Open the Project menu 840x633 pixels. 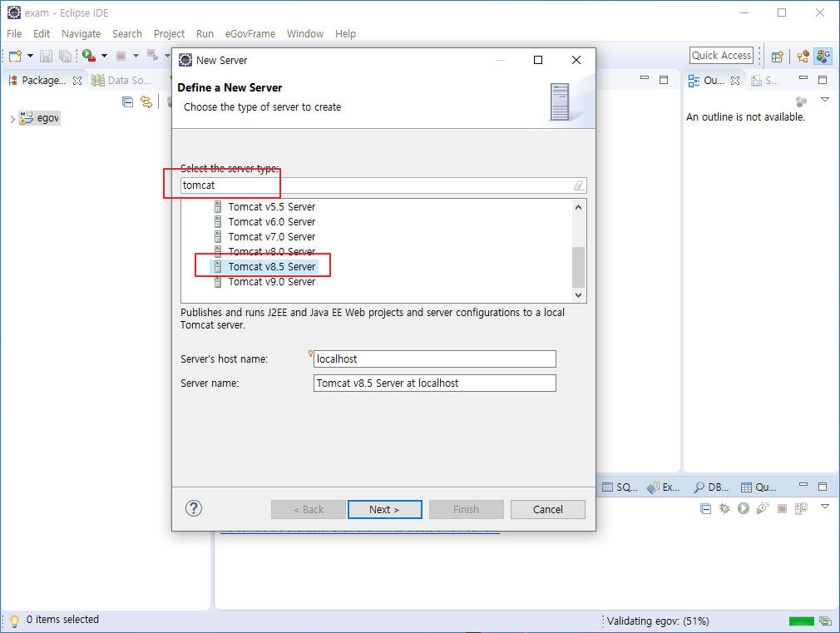pyautogui.click(x=169, y=34)
